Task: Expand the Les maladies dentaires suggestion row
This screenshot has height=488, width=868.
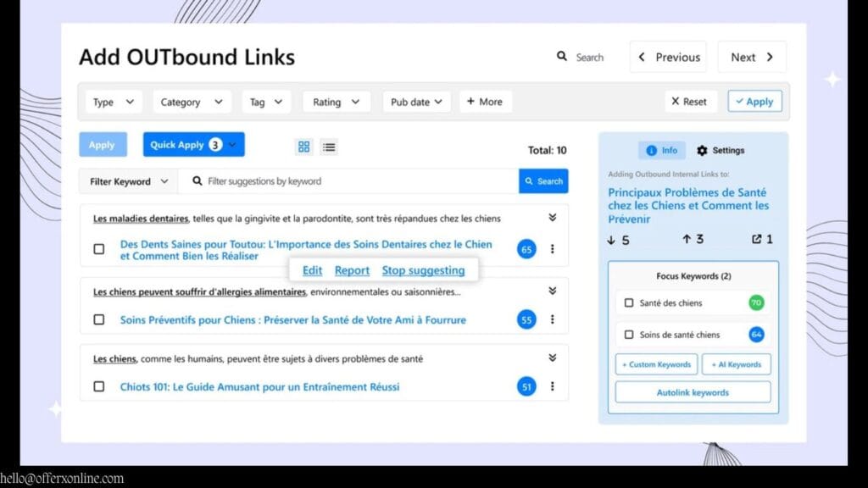Action: (x=553, y=216)
